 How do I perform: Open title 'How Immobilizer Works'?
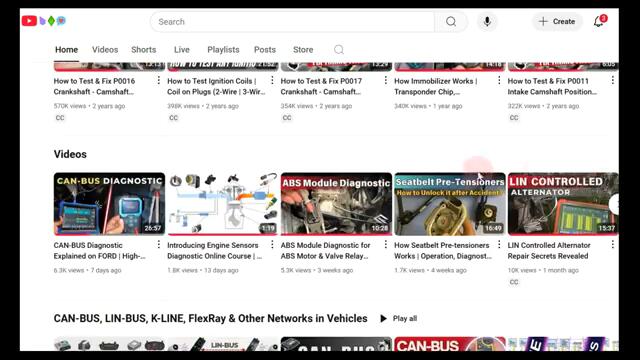pyautogui.click(x=436, y=87)
